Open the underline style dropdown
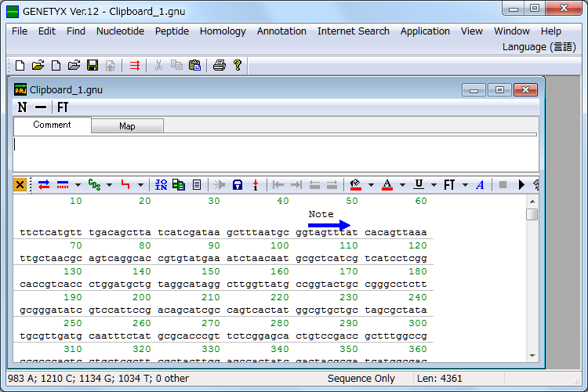The image size is (588, 392). click(434, 184)
